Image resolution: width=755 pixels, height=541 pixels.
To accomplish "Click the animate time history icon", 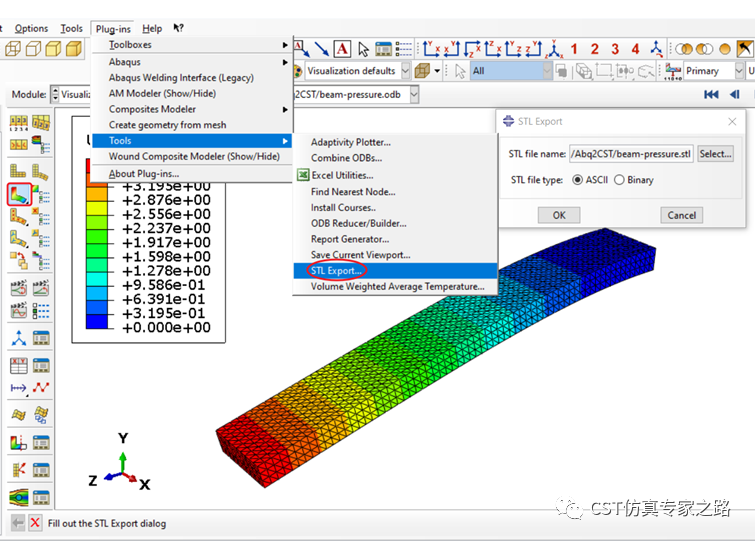I will pyautogui.click(x=18, y=288).
